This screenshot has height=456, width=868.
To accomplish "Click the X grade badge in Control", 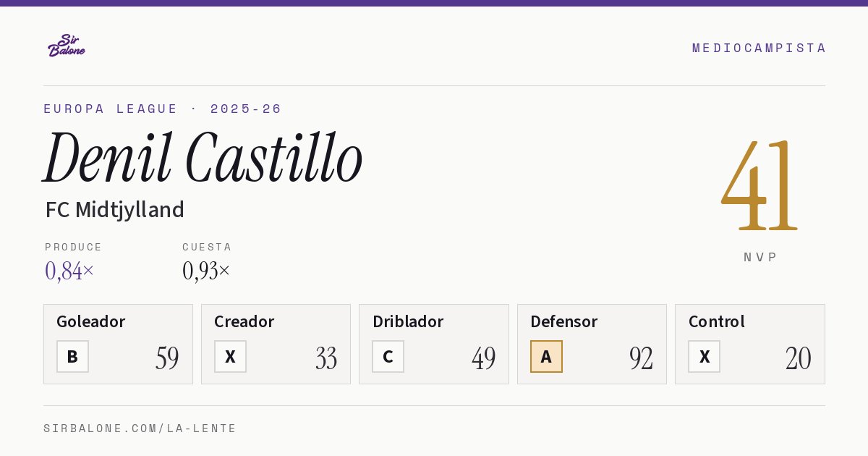I will [x=704, y=356].
